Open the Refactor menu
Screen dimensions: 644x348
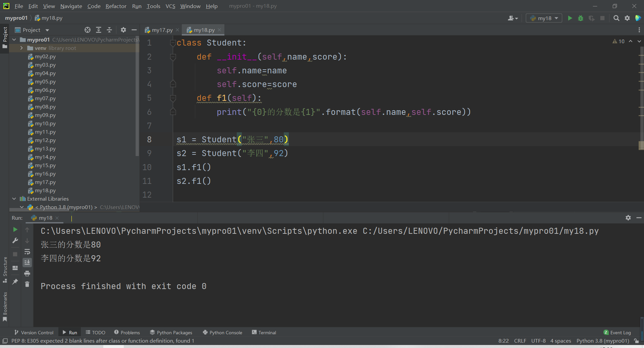click(x=116, y=6)
